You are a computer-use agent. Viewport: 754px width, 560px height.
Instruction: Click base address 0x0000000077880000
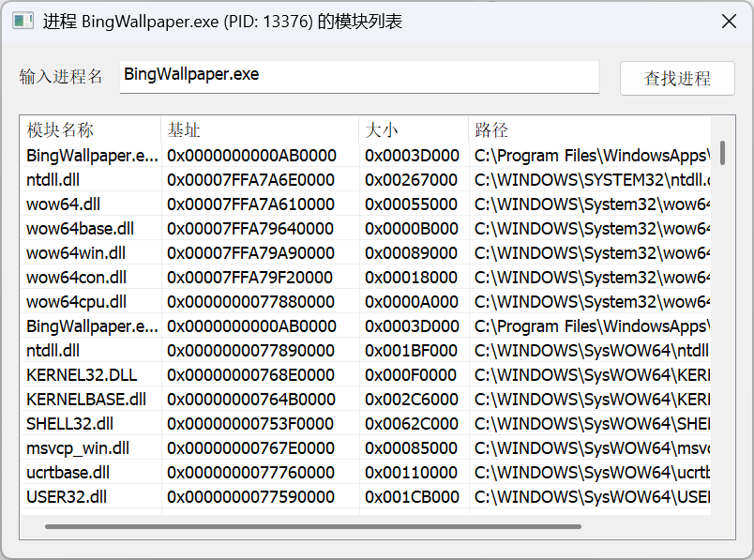click(250, 302)
